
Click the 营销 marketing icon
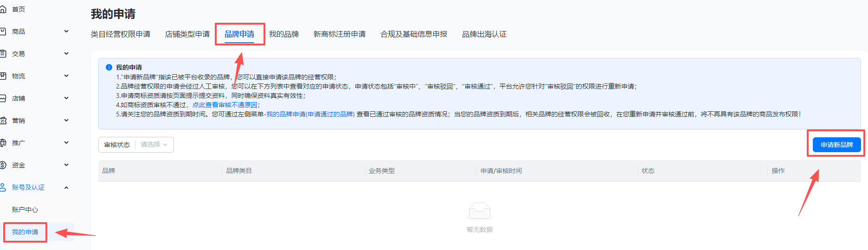pyautogui.click(x=3, y=121)
